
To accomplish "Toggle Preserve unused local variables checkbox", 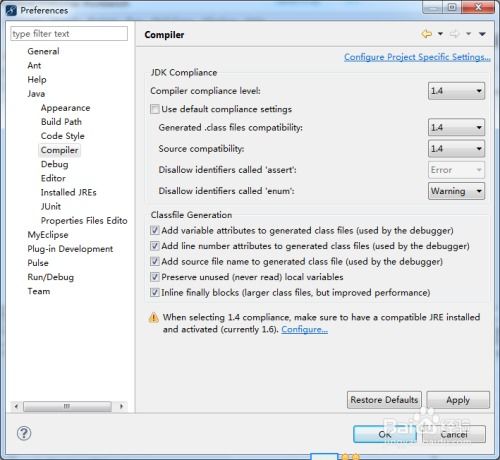I will pyautogui.click(x=155, y=277).
